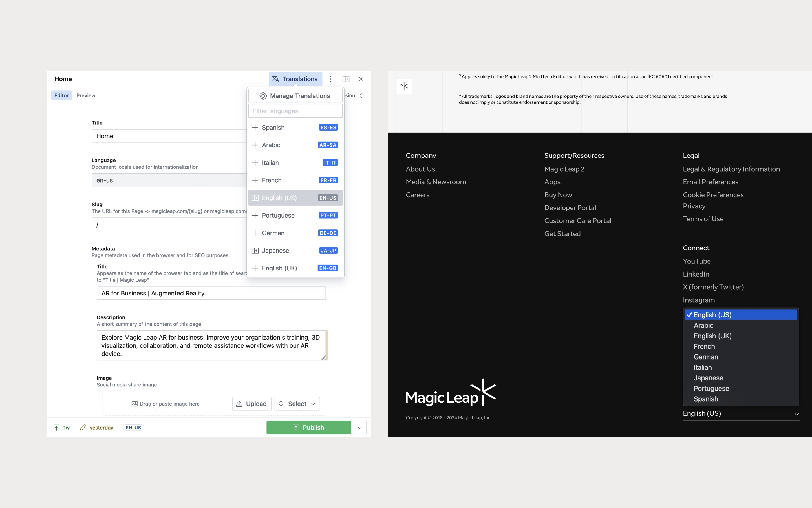Click the JA-JP locale badge
The height and width of the screenshot is (508, 812).
tap(328, 251)
